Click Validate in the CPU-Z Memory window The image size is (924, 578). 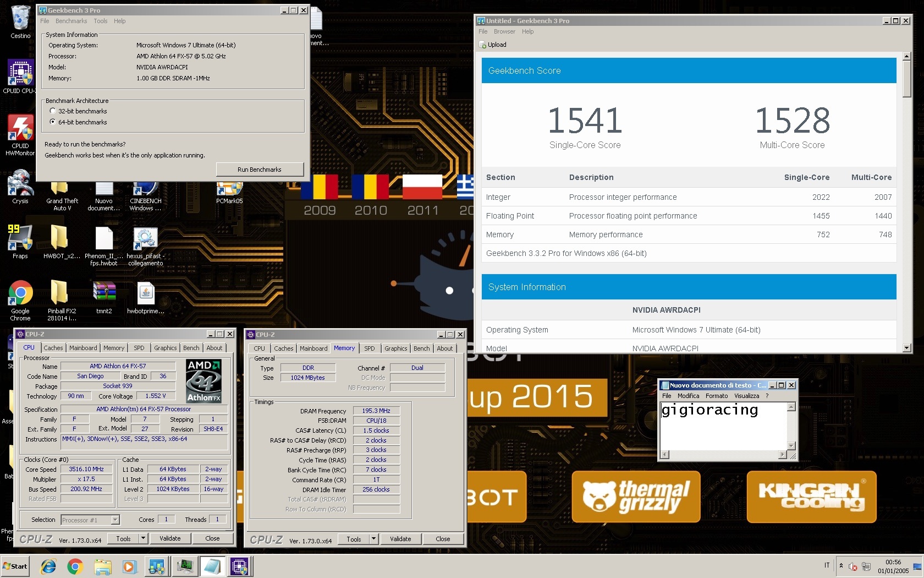pos(400,539)
